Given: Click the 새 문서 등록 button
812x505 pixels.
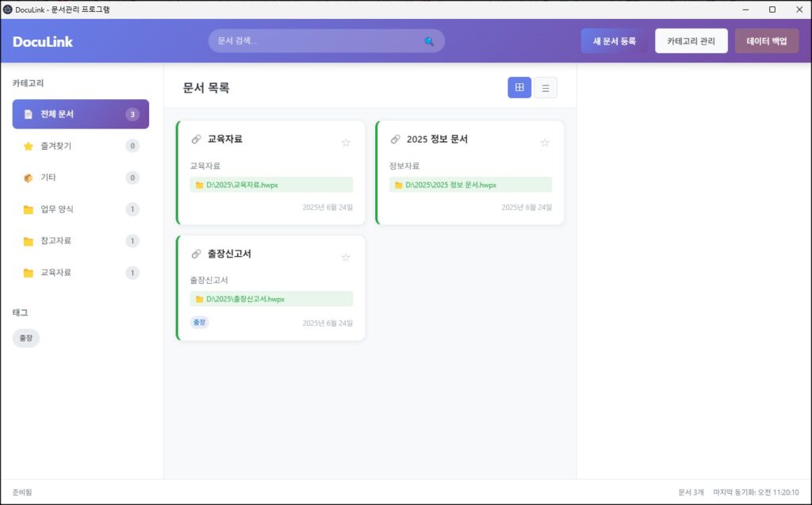Looking at the screenshot, I should 615,41.
